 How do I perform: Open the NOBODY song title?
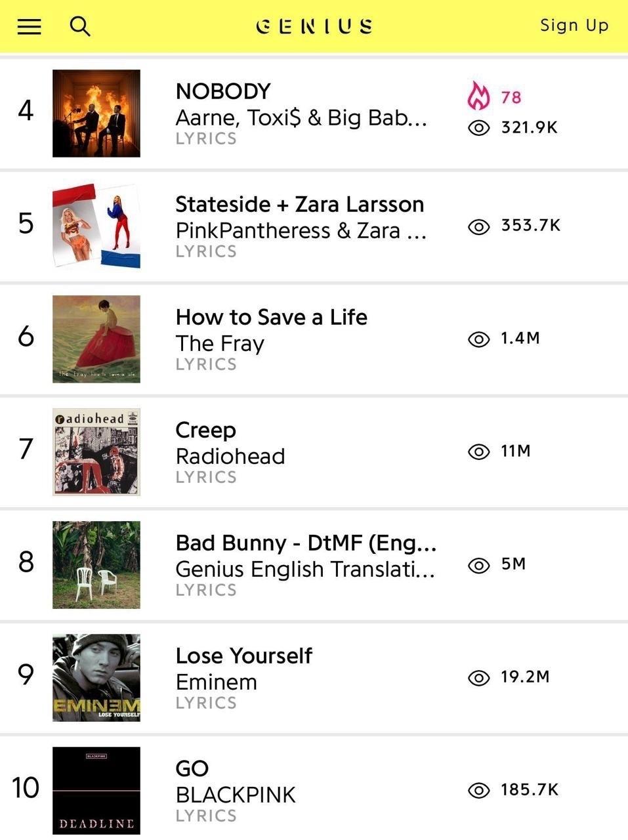pyautogui.click(x=223, y=91)
